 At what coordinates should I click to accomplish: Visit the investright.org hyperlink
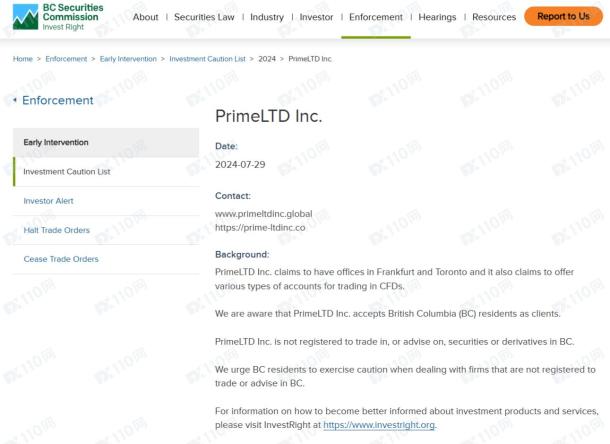[x=379, y=425]
